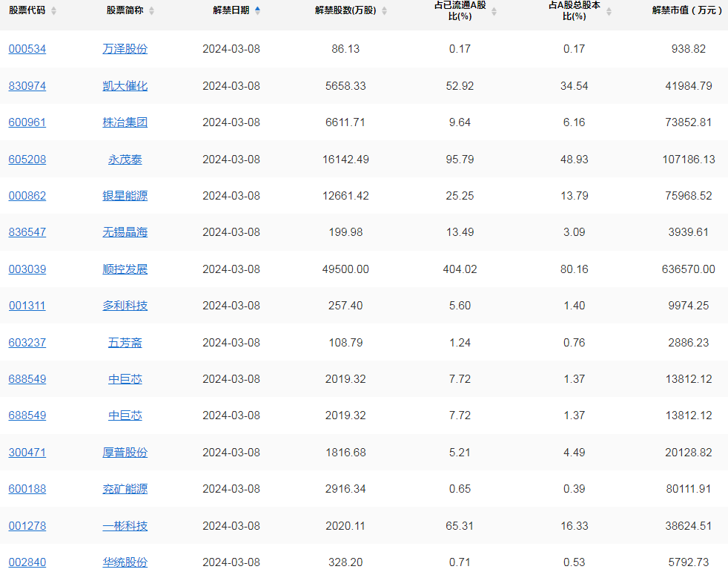This screenshot has height=575, width=728.
Task: Select 解禁股数 value 12661.42
Action: [345, 196]
